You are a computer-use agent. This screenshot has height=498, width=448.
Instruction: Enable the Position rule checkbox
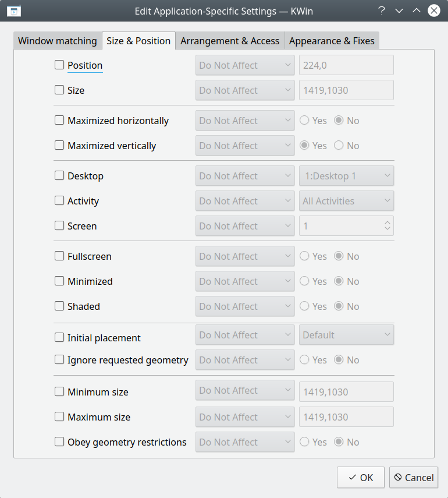59,65
